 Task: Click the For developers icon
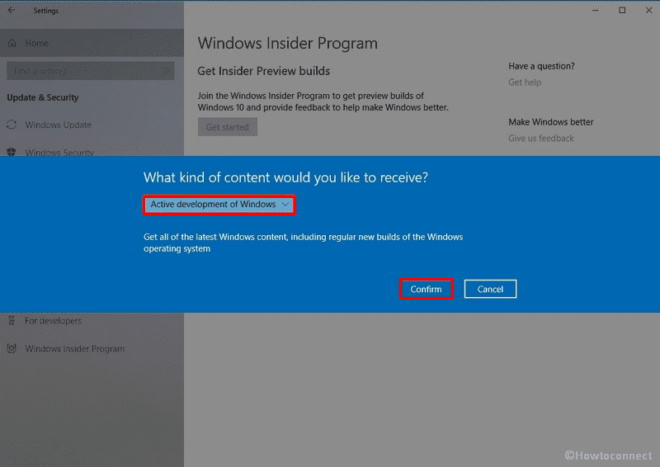[12, 321]
